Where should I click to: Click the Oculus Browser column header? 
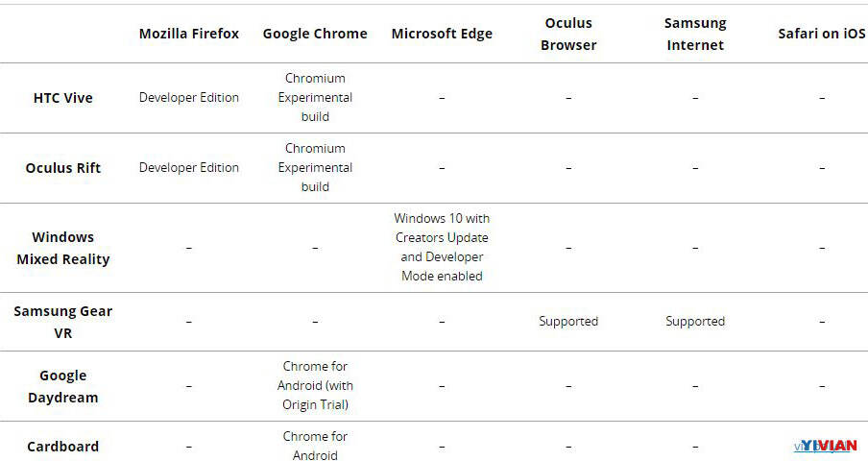click(568, 34)
